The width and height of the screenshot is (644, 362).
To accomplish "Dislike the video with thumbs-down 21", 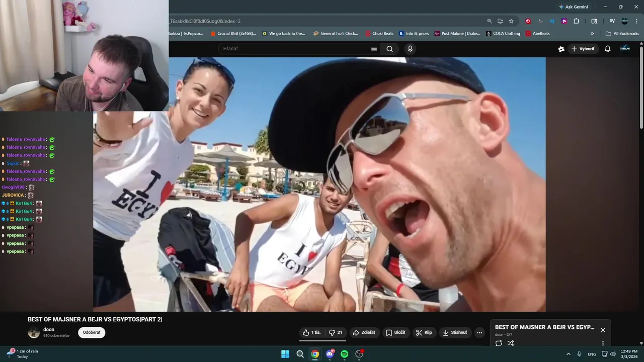I will click(336, 332).
